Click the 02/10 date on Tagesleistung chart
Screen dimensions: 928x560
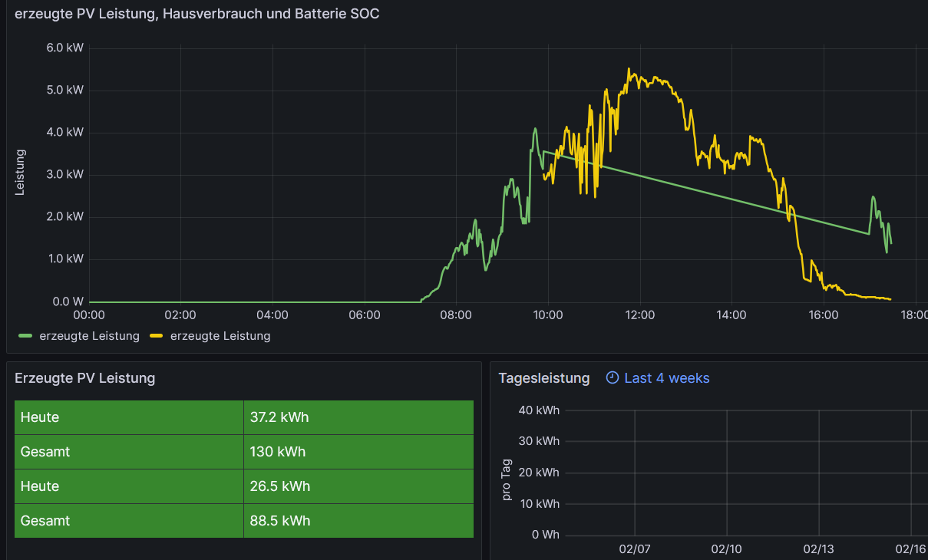click(x=726, y=549)
